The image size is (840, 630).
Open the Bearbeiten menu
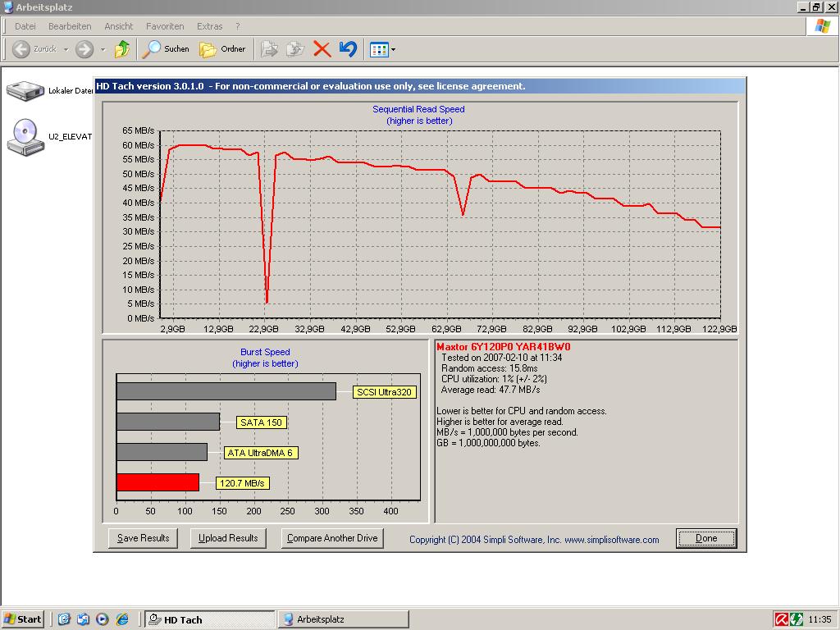click(x=70, y=26)
